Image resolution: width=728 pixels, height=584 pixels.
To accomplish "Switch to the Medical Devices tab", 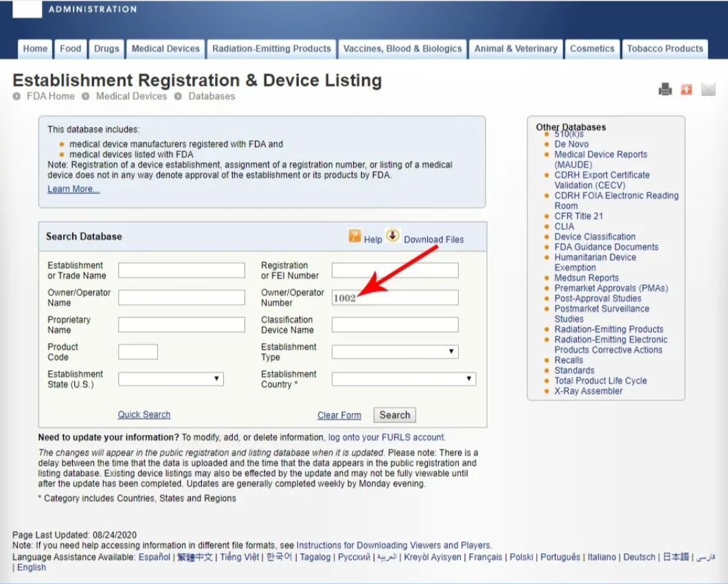I will click(x=166, y=49).
